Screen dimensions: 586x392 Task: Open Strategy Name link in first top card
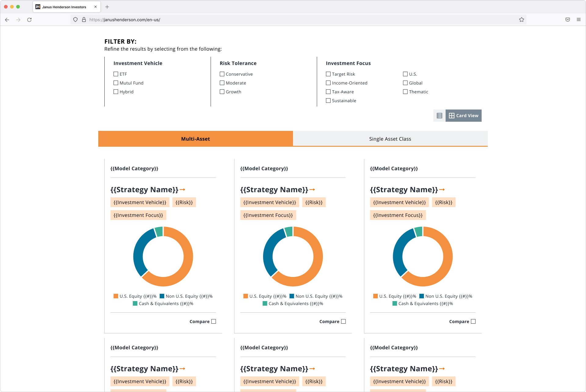point(144,190)
